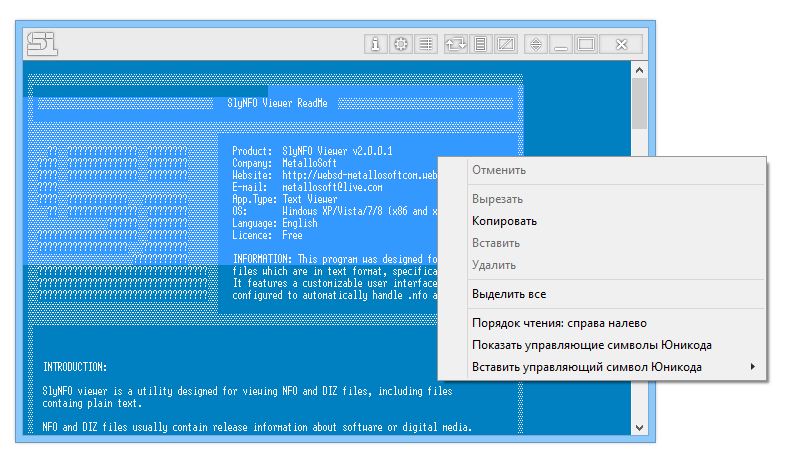Click the 'SlyNFO Viewer ReadMe' heading text
The height and width of the screenshot is (471, 790).
[277, 103]
